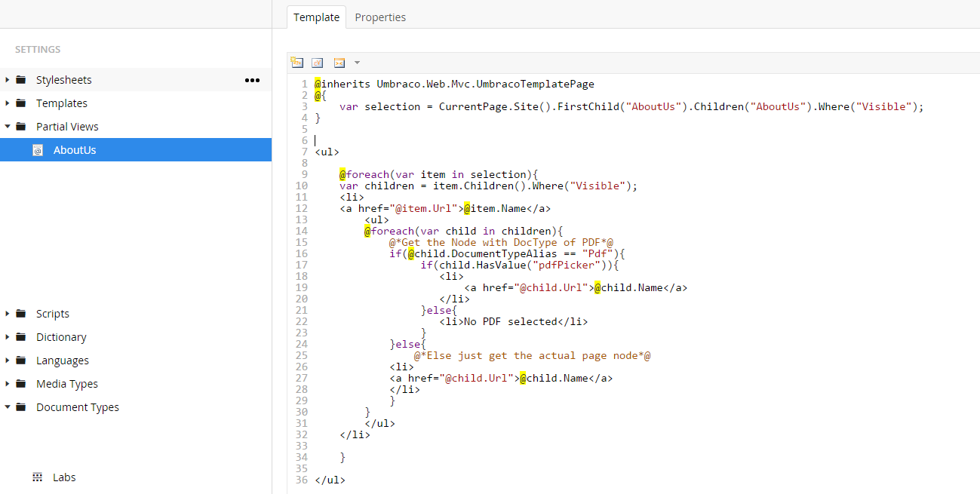The height and width of the screenshot is (494, 980).
Task: Click the '@item.Name' anchor code line
Action: tap(445, 208)
